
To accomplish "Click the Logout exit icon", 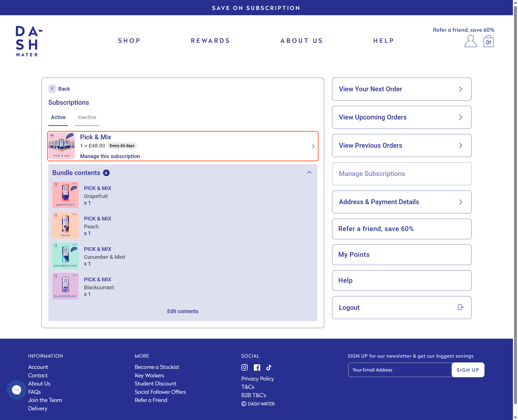I will click(x=460, y=307).
